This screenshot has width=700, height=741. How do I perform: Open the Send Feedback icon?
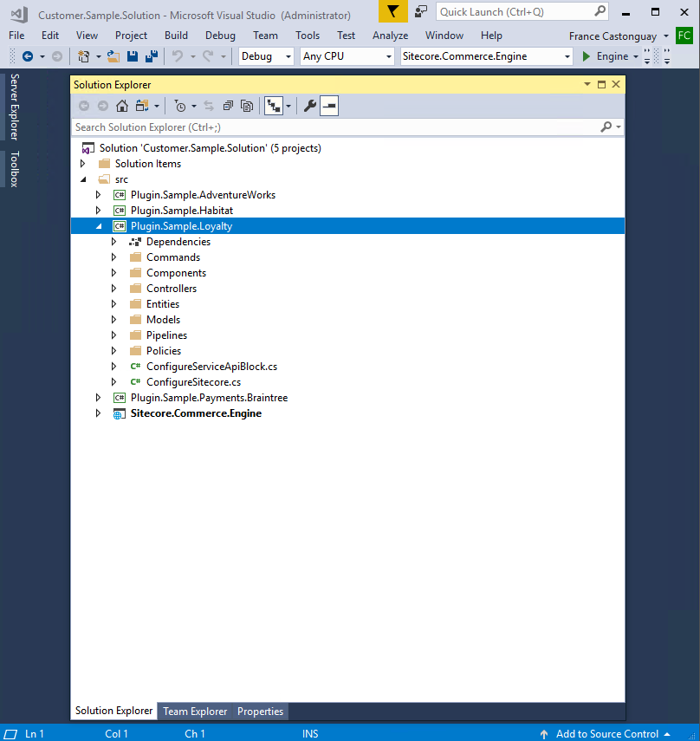420,11
